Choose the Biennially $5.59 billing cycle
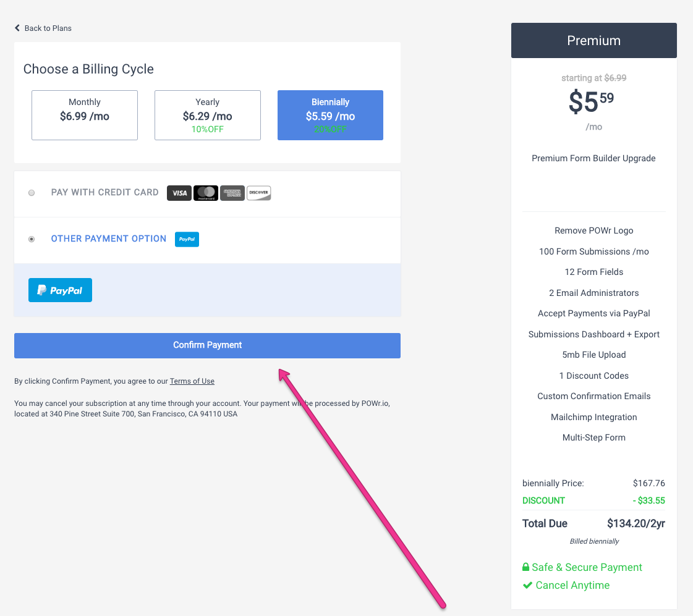This screenshot has height=616, width=693. click(x=330, y=116)
